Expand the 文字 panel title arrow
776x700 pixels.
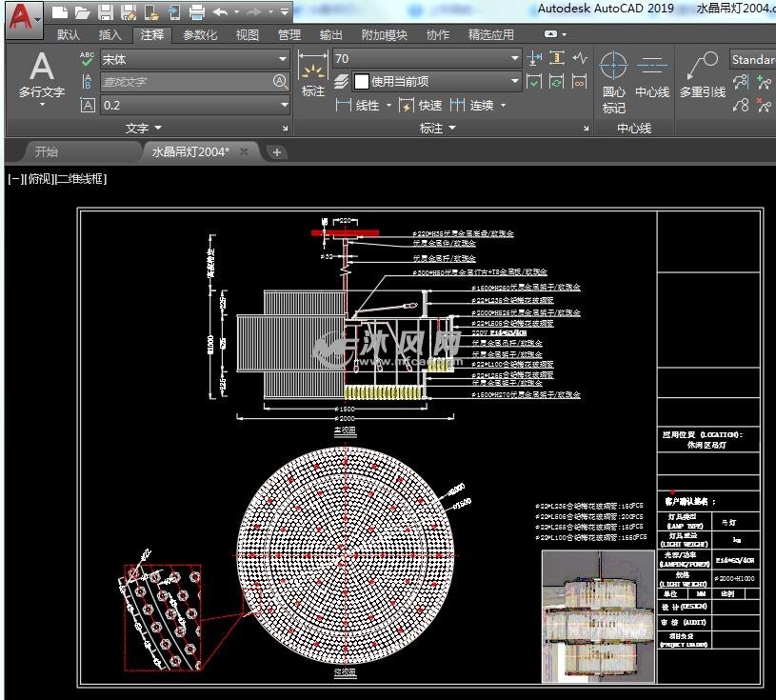[x=158, y=128]
